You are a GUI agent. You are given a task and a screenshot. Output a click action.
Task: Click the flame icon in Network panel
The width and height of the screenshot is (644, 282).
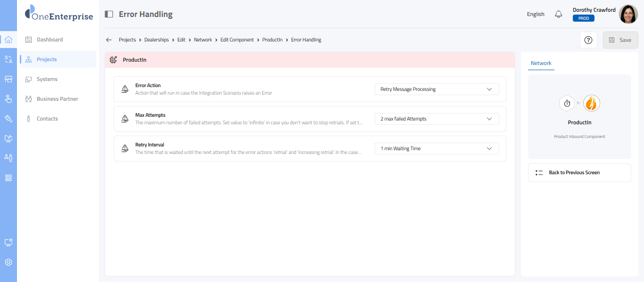point(591,103)
